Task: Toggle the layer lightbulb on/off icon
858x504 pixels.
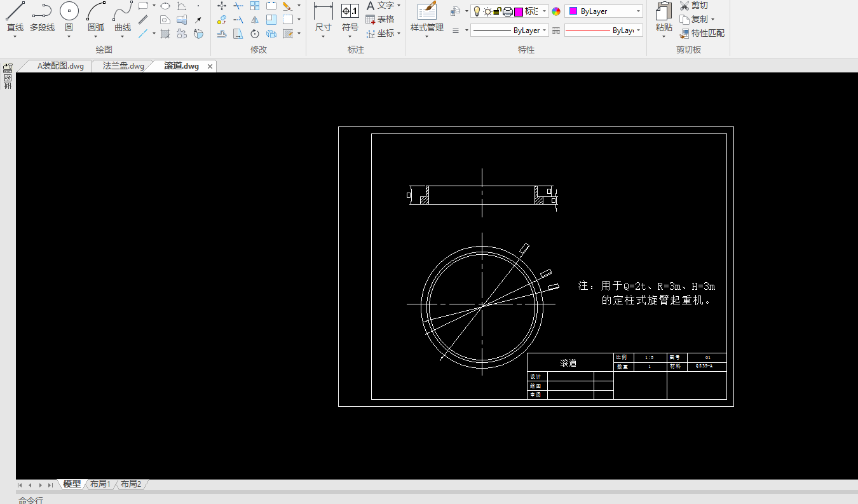Action: (x=477, y=11)
